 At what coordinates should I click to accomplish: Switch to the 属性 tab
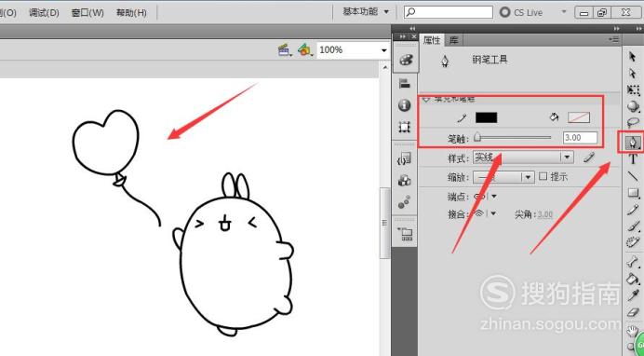pos(431,40)
